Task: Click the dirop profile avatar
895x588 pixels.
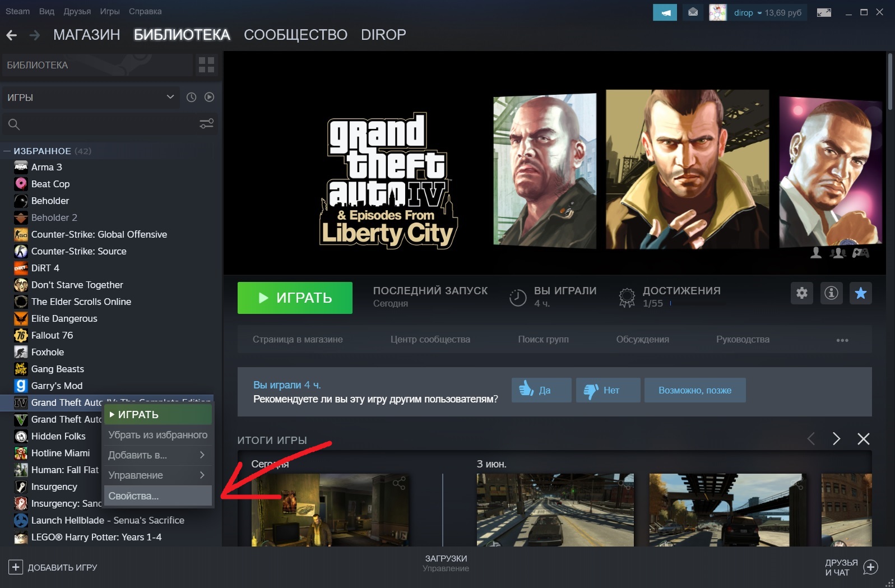Action: pyautogui.click(x=717, y=12)
